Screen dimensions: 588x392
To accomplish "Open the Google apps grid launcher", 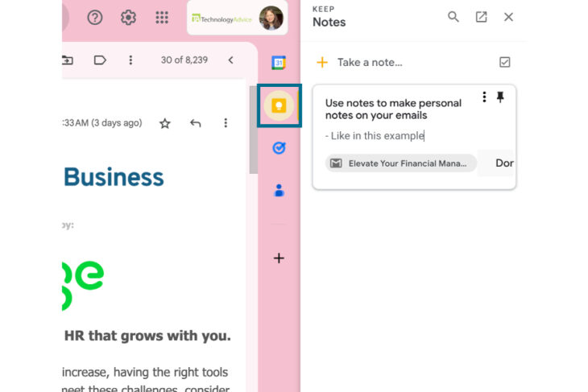I will tap(162, 17).
